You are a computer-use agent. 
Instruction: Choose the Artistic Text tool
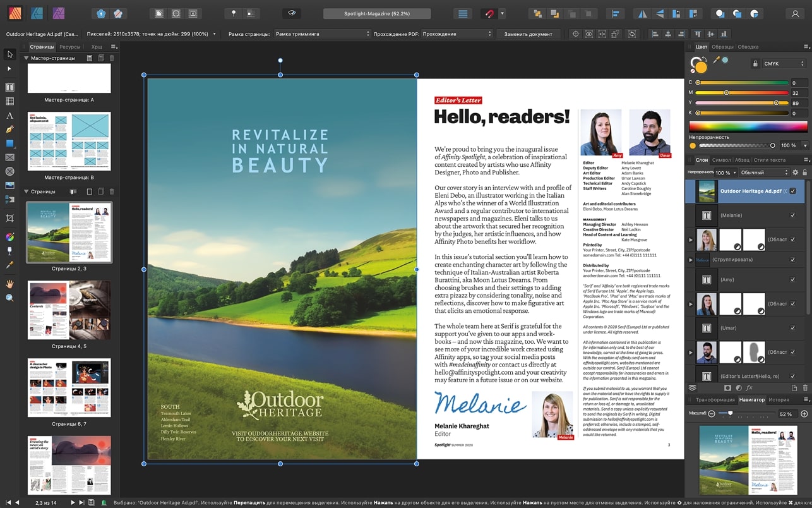[9, 116]
